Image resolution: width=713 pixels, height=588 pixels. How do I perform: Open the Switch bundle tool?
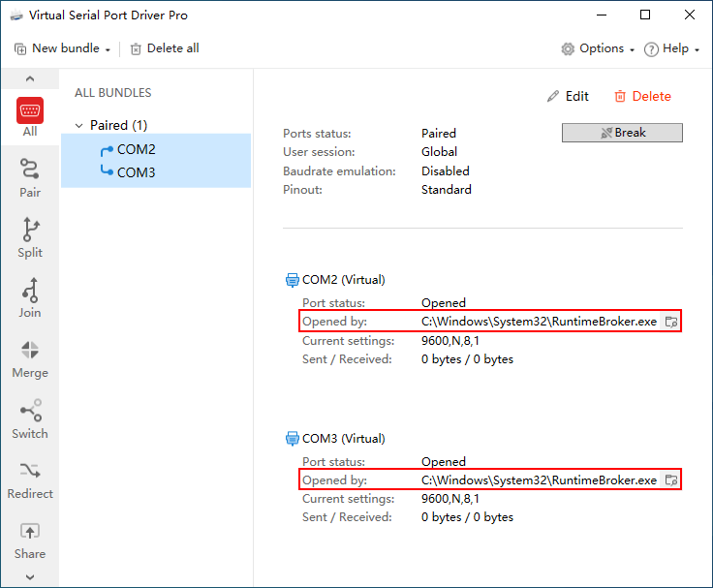tap(30, 419)
